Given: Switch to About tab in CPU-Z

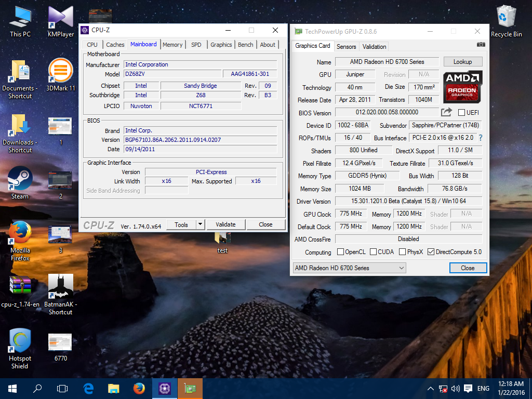Looking at the screenshot, I should coord(268,45).
